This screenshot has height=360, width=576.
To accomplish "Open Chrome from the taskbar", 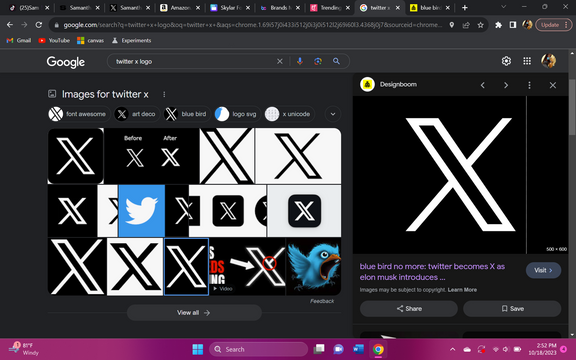I will [x=378, y=349].
